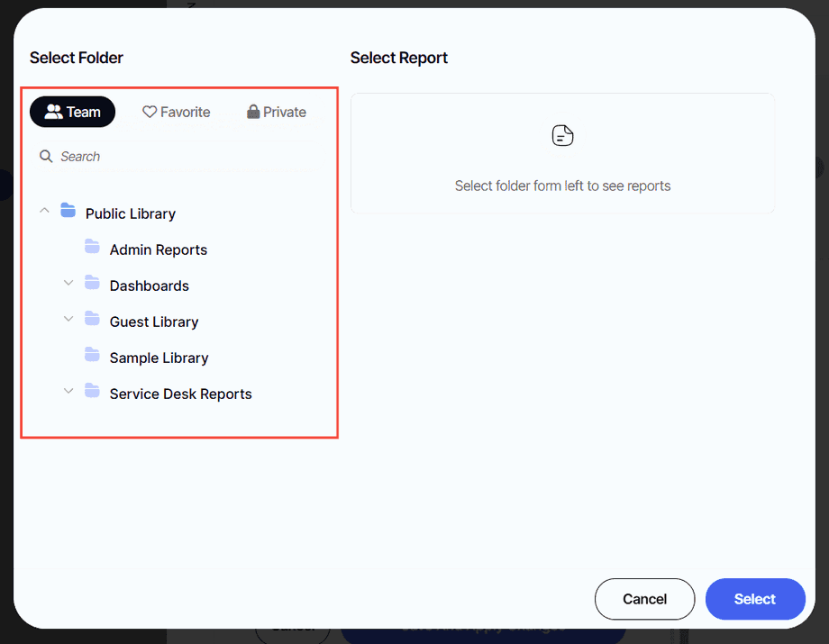This screenshot has height=644, width=829.
Task: Click the Team people icon
Action: 53,111
